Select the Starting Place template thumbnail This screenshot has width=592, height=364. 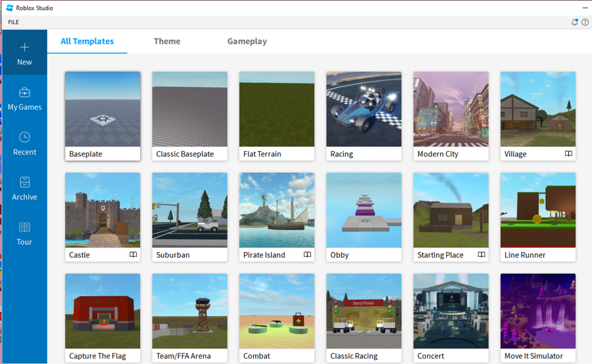pos(451,210)
